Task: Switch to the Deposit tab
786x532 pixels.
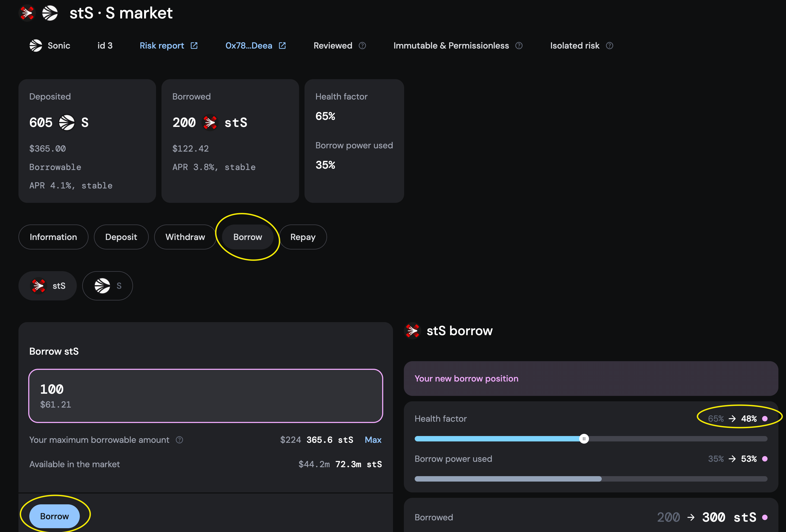Action: (x=121, y=237)
